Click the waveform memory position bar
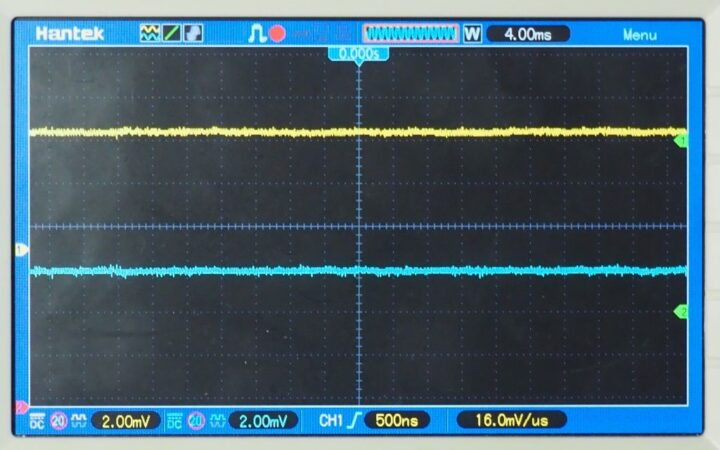The height and width of the screenshot is (450, 720). point(410,34)
